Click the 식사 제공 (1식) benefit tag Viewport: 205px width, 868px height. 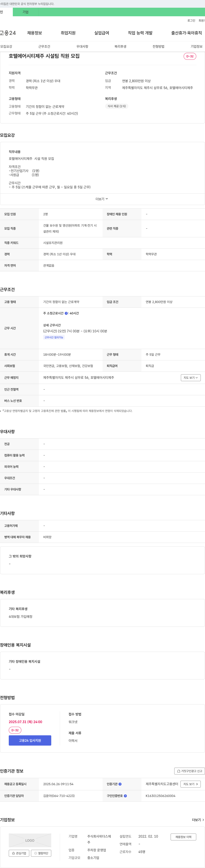tap(117, 106)
